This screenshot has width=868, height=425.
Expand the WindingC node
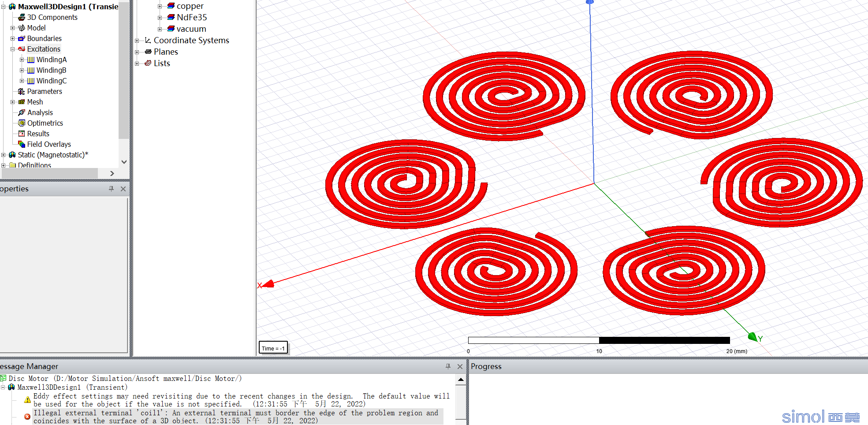22,81
